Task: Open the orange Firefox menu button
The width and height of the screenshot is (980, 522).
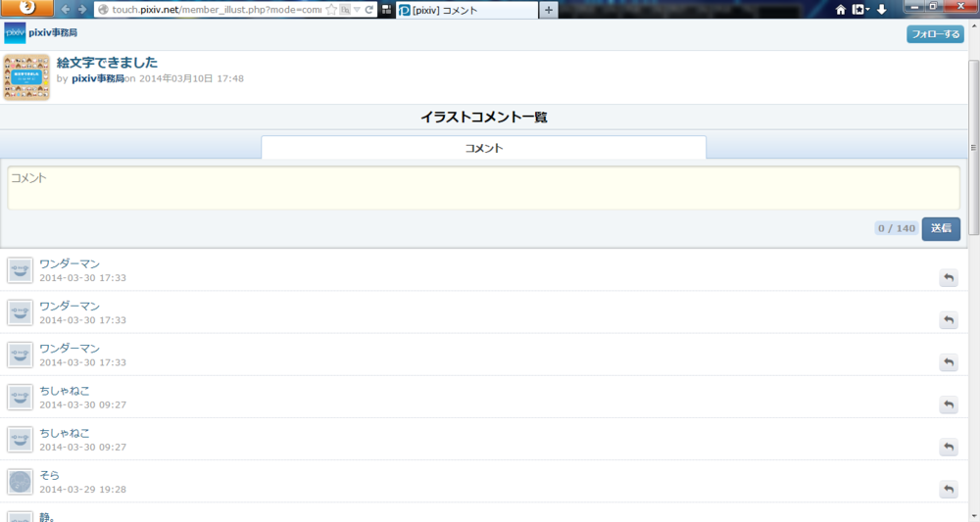Action: pos(26,8)
